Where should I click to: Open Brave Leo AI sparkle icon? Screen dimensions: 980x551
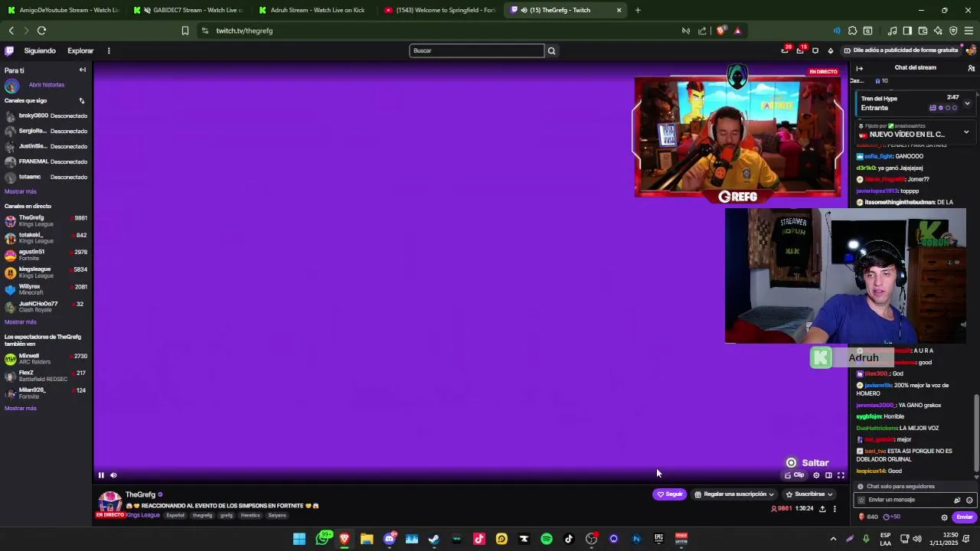point(938,31)
